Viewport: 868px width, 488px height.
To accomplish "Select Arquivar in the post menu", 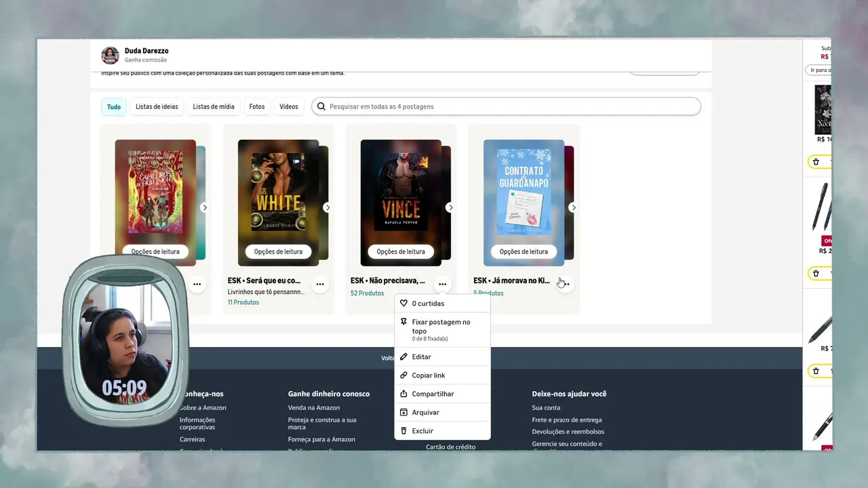I will click(x=442, y=412).
